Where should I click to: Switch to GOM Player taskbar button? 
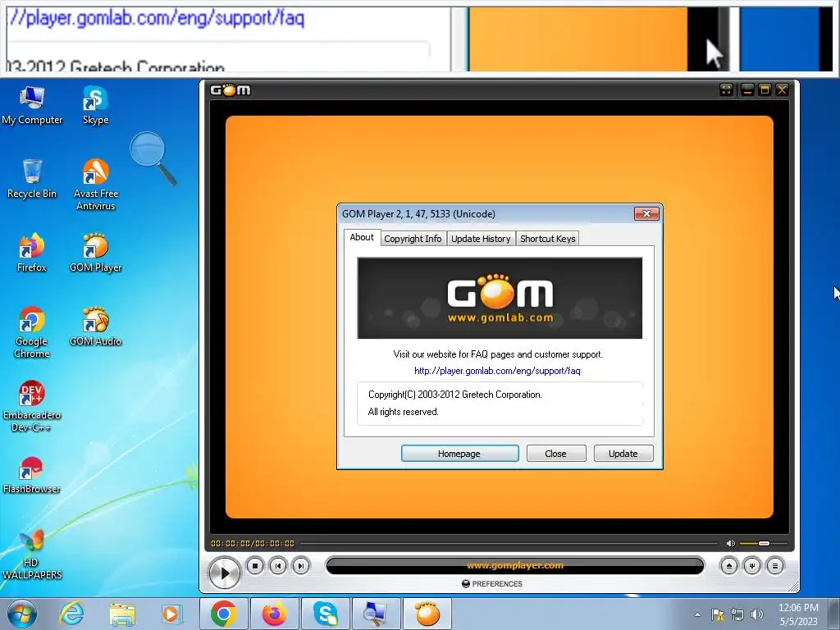[427, 614]
